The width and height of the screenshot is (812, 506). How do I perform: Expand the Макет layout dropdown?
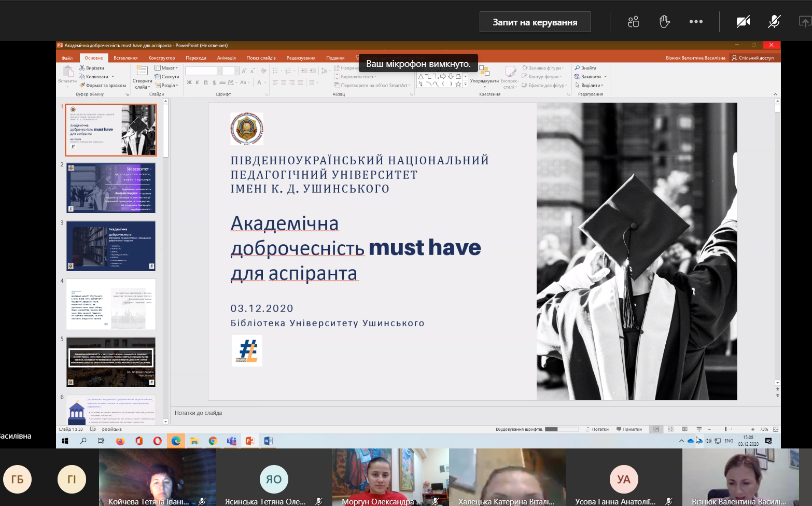coord(166,68)
